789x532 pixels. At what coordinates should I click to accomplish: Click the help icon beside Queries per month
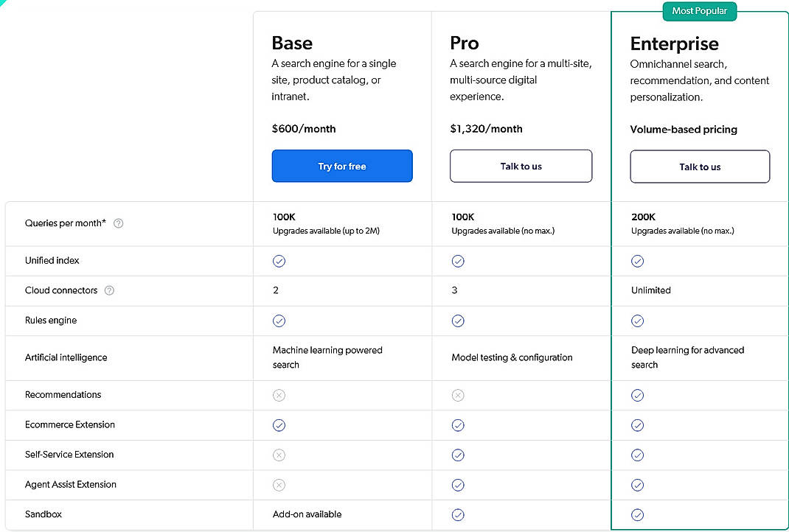118,223
